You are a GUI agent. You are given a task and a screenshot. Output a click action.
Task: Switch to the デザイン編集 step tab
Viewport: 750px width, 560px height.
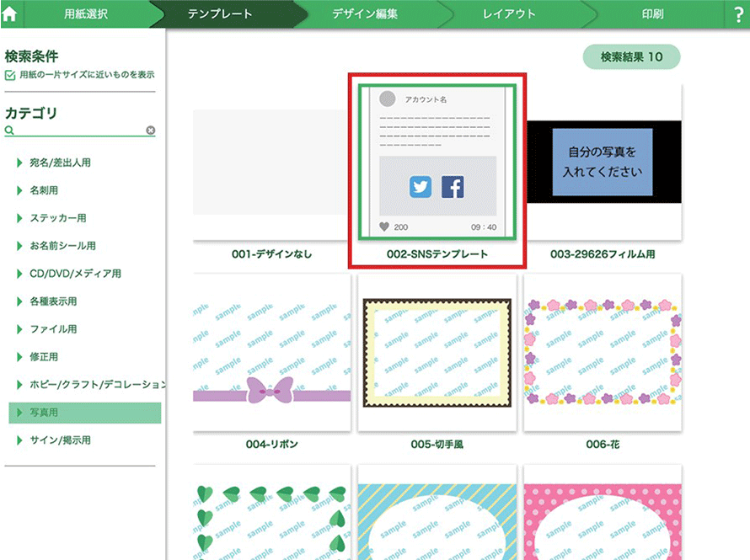pos(364,14)
